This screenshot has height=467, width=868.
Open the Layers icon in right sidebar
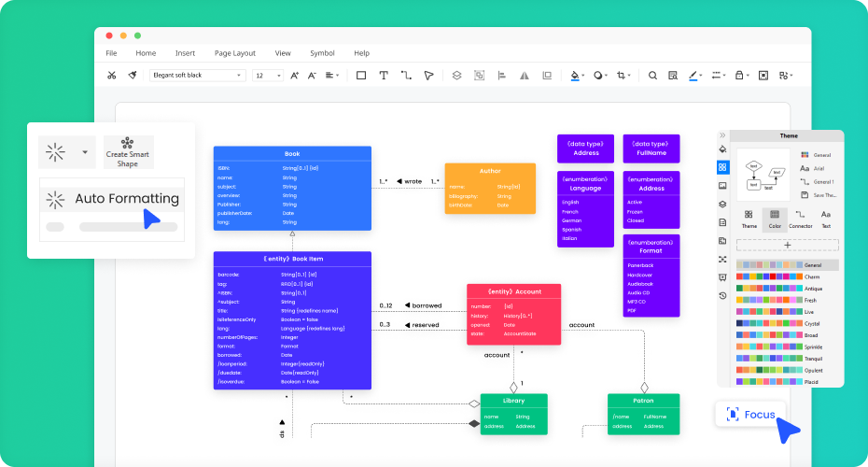[722, 204]
